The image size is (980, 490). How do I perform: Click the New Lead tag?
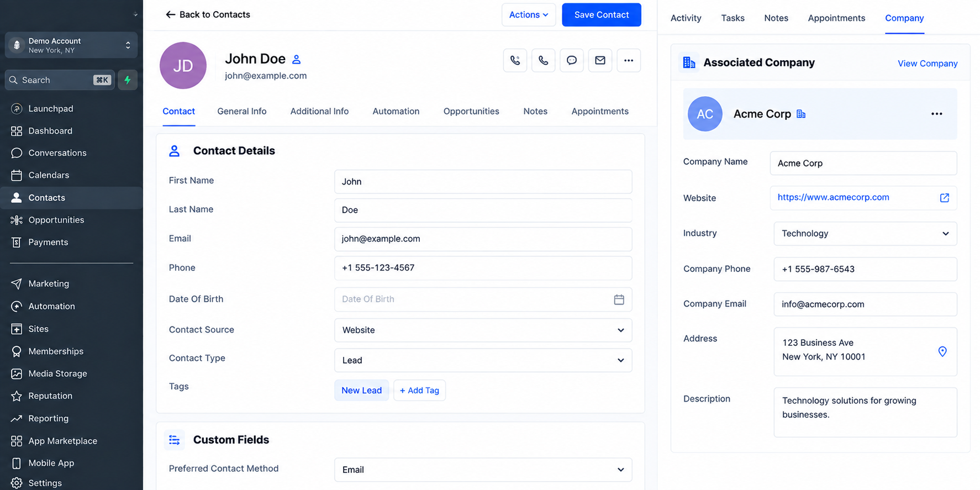point(361,391)
